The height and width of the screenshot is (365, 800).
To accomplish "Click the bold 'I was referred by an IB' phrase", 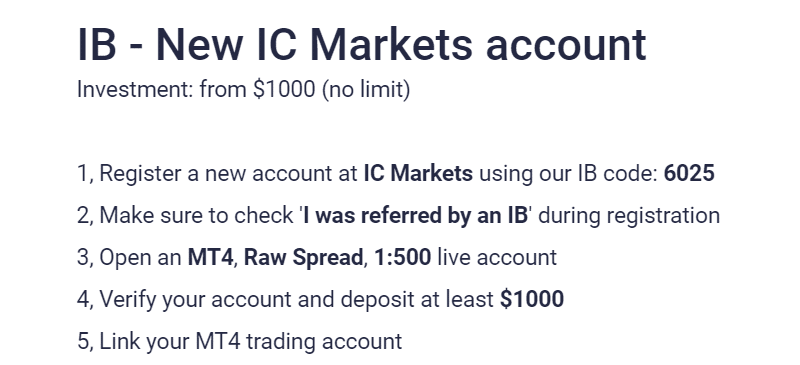I will tap(415, 215).
